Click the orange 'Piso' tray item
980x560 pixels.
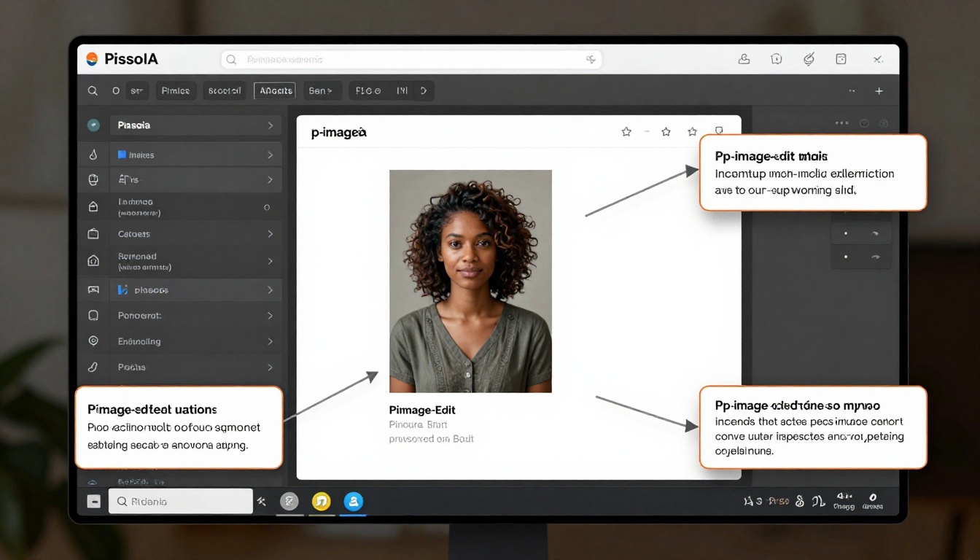tap(779, 502)
